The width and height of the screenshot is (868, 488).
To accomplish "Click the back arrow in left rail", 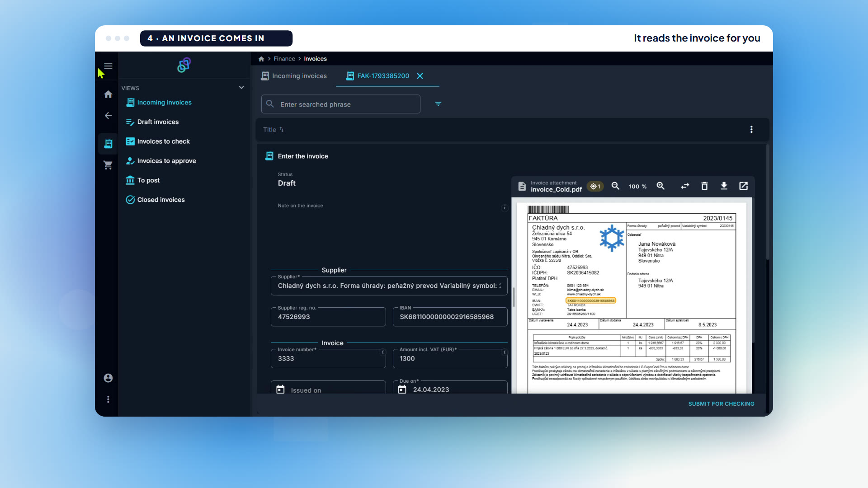I will tap(108, 116).
